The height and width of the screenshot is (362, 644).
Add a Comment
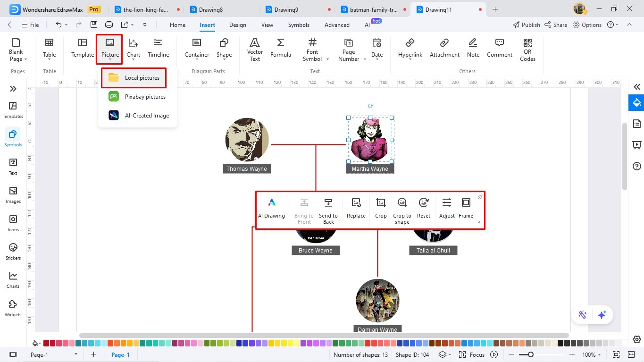(500, 48)
